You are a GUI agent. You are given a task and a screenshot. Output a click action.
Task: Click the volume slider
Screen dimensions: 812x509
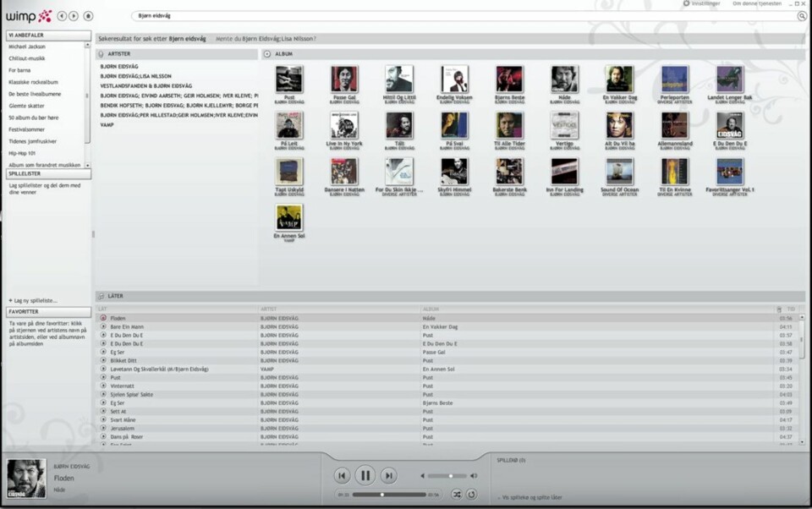pyautogui.click(x=449, y=476)
